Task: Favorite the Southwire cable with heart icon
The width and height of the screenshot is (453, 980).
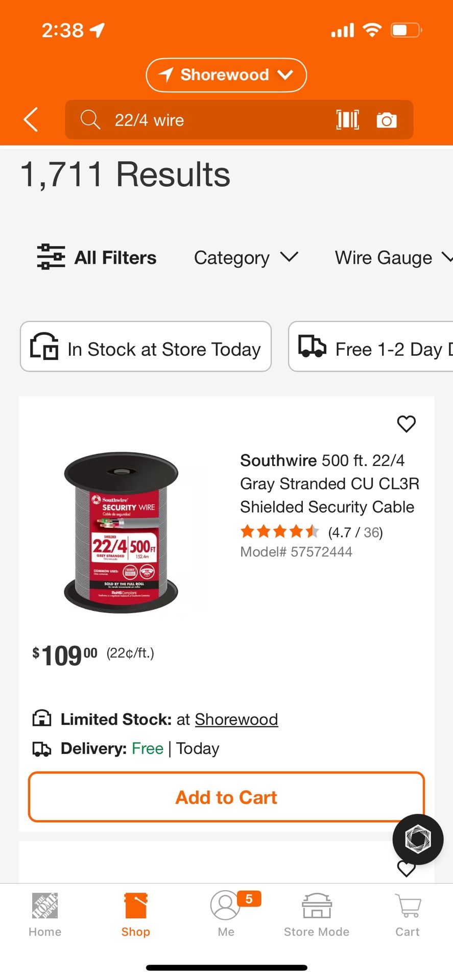Action: 407,424
